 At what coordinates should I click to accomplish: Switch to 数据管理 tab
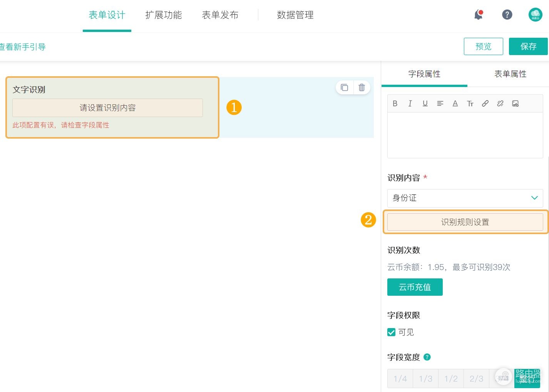295,15
